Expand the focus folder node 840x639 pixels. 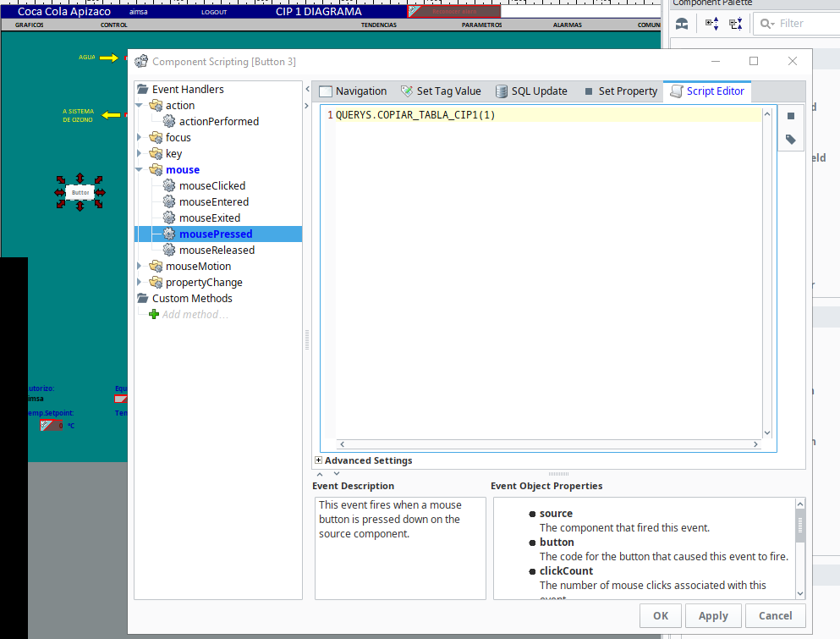click(x=140, y=138)
